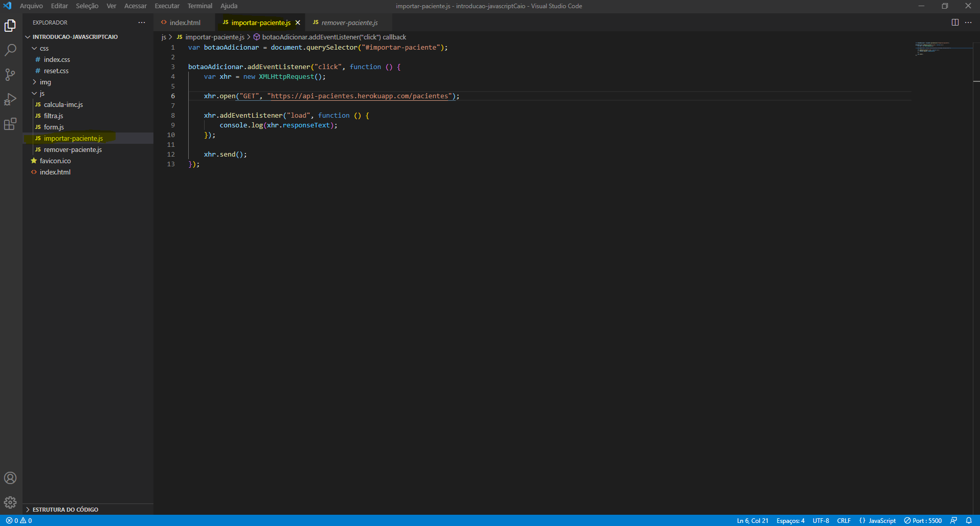
Task: Open the Acessar menu
Action: [135, 6]
